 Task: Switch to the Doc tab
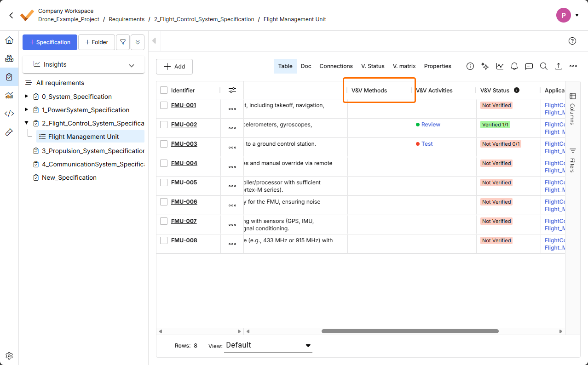(x=306, y=66)
